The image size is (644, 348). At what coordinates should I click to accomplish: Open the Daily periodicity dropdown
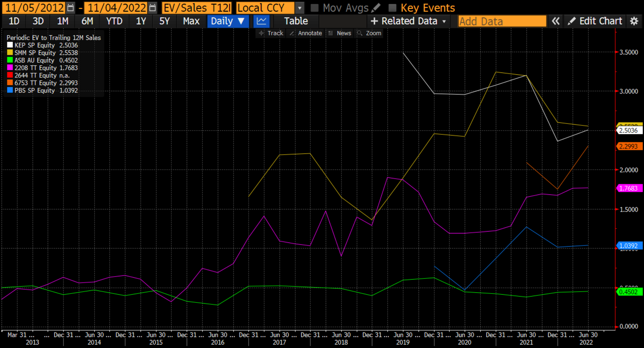tap(228, 21)
